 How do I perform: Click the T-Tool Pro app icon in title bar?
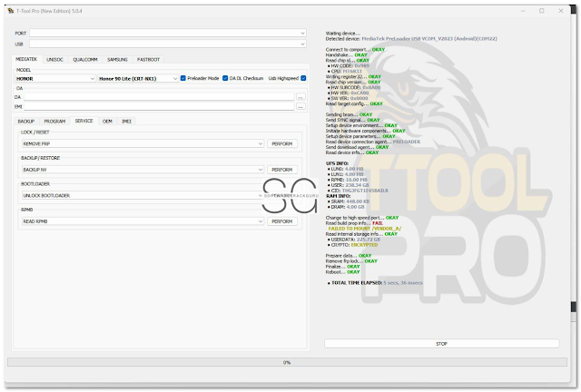click(x=11, y=11)
